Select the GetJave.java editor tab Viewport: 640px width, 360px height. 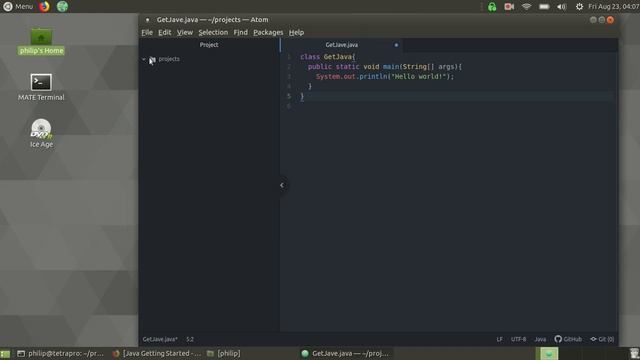[x=342, y=45]
